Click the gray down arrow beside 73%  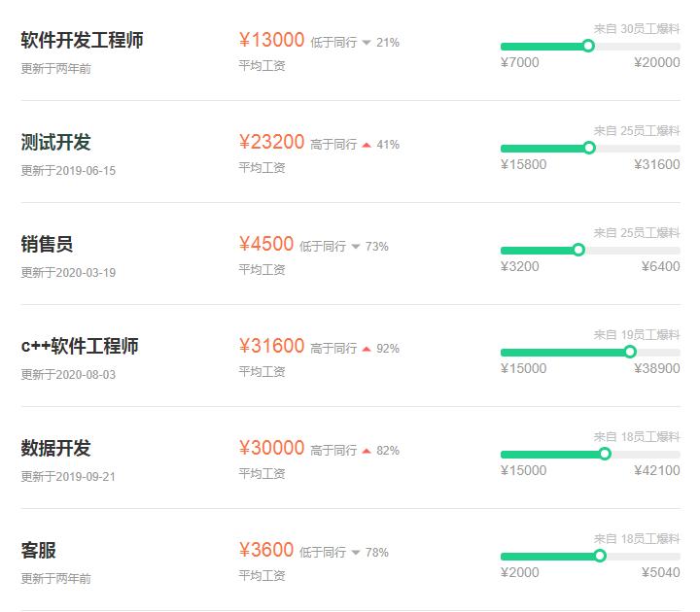(356, 247)
